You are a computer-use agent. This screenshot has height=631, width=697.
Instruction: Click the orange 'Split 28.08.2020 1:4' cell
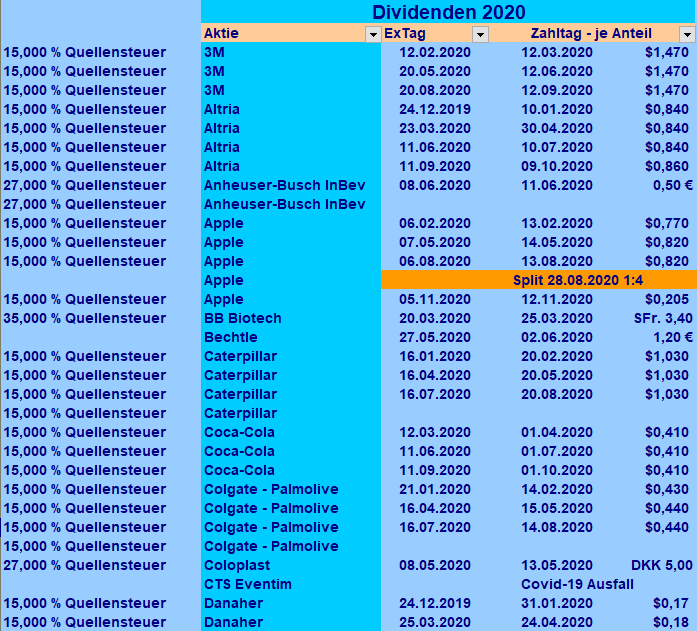539,280
